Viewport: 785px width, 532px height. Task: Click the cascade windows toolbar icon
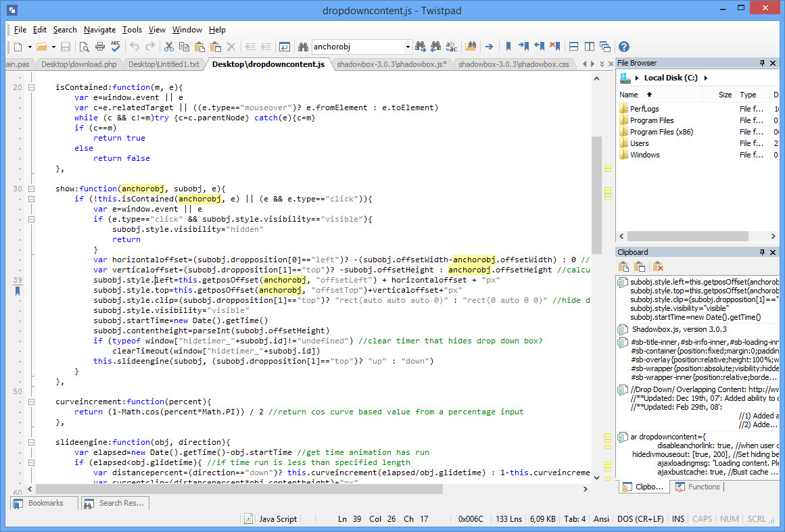pyautogui.click(x=604, y=47)
